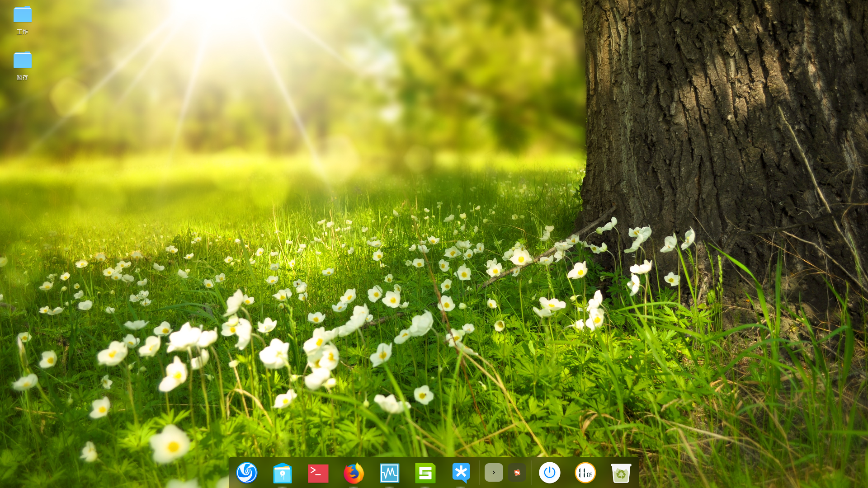The height and width of the screenshot is (488, 868).
Task: Launch the WPS Spreadsheets green S icon
Action: point(425,473)
